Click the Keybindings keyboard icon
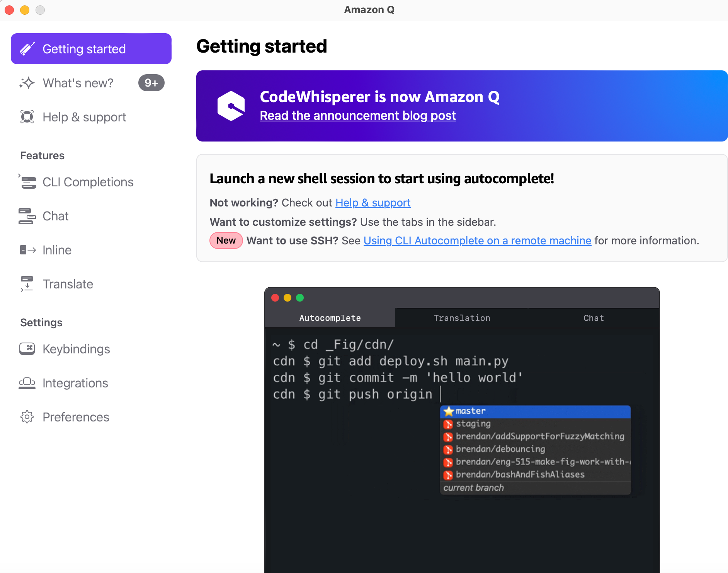The width and height of the screenshot is (728, 573). [x=27, y=349]
